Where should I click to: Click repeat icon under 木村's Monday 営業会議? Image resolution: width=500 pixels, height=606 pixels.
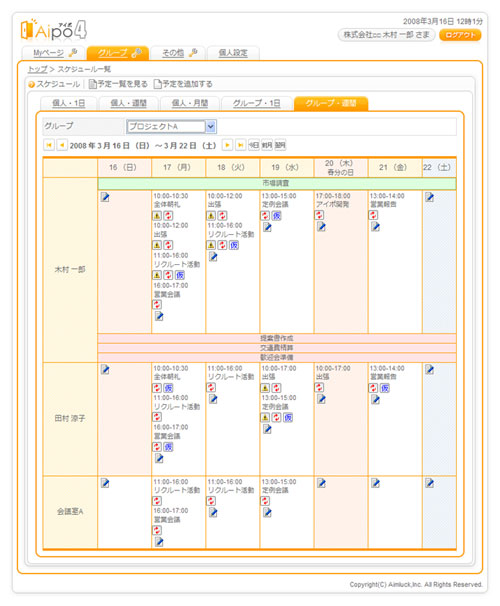click(157, 305)
